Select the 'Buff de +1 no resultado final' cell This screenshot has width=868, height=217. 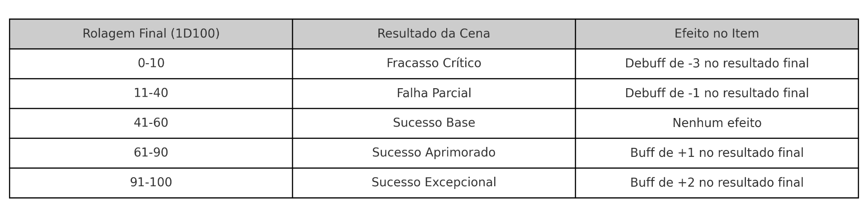coord(717,153)
